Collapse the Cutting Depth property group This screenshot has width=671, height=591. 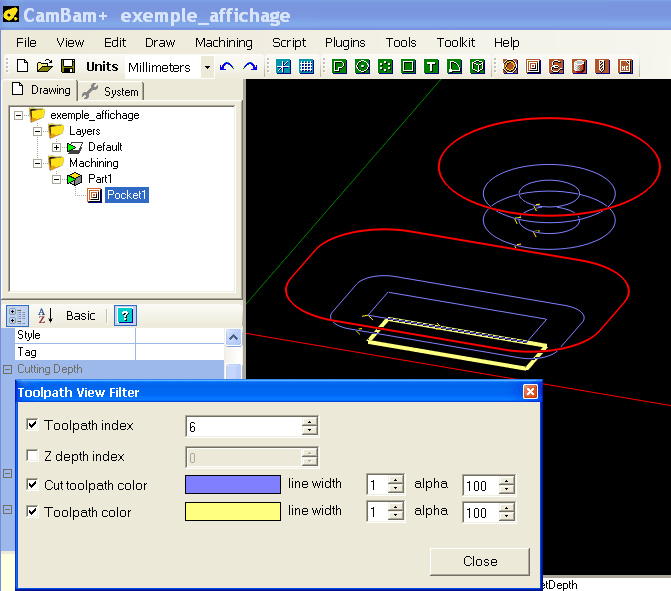(7, 369)
